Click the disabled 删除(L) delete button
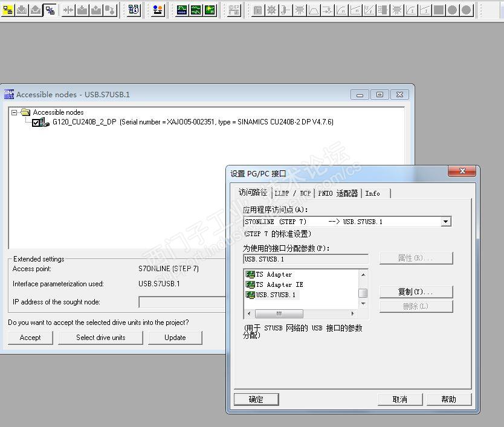This screenshot has height=427, width=504. click(416, 307)
